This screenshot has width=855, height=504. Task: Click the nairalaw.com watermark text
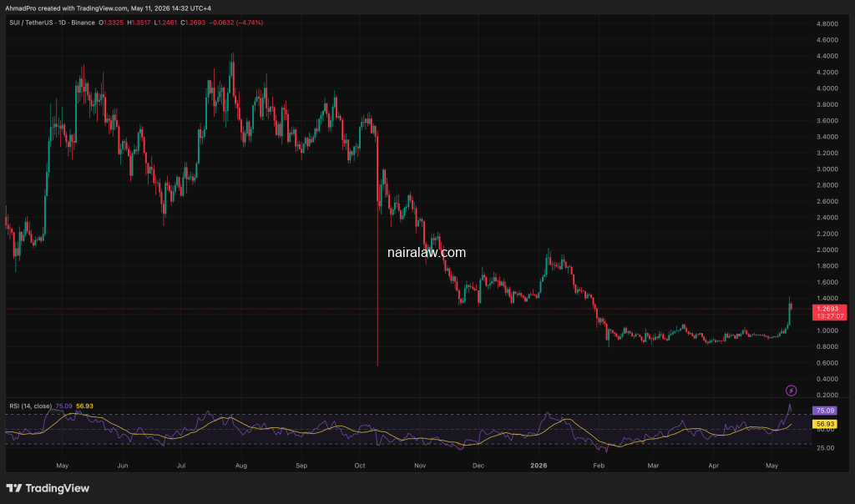(x=427, y=252)
